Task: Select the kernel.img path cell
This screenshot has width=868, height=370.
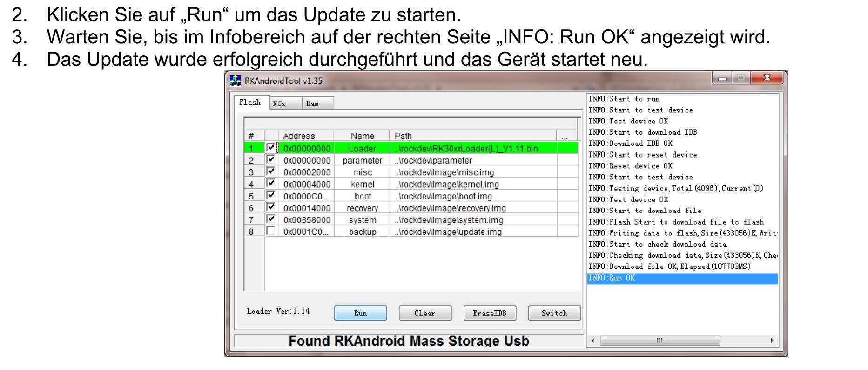Action: (x=473, y=184)
